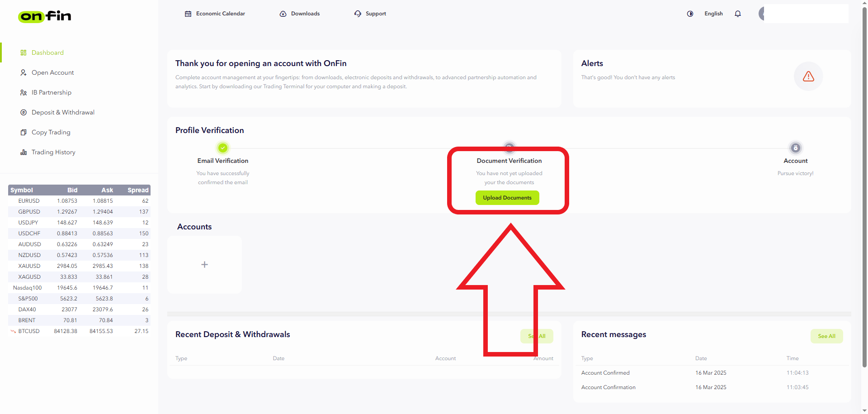Open the English language selector
The height and width of the screenshot is (414, 868).
[x=713, y=14]
